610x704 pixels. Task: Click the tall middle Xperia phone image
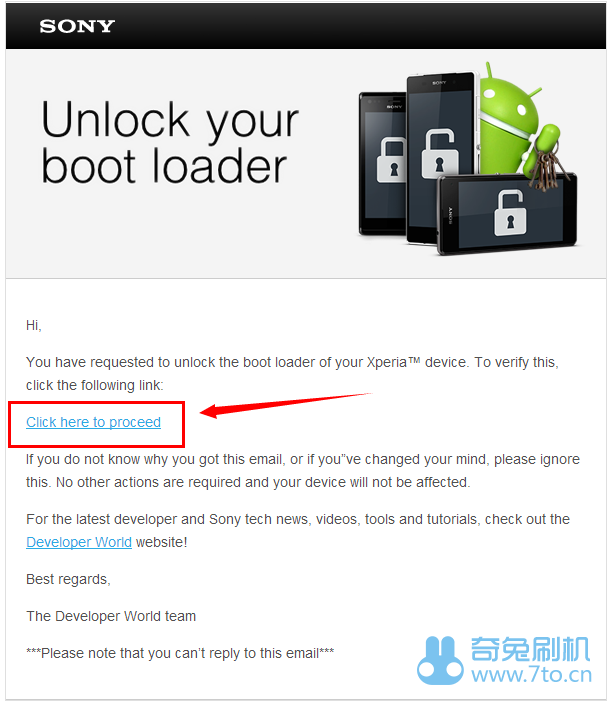[x=440, y=157]
